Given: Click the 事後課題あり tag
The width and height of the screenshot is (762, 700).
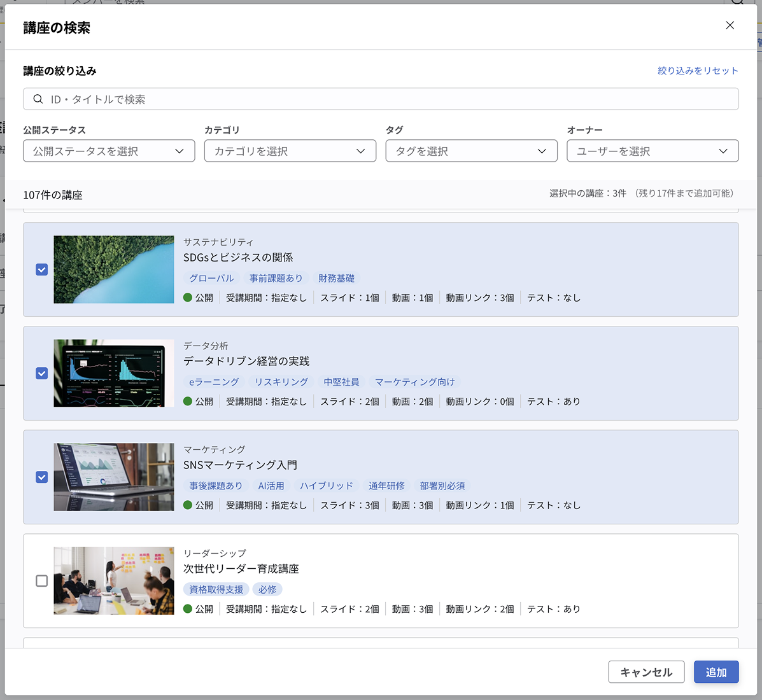Looking at the screenshot, I should point(216,486).
